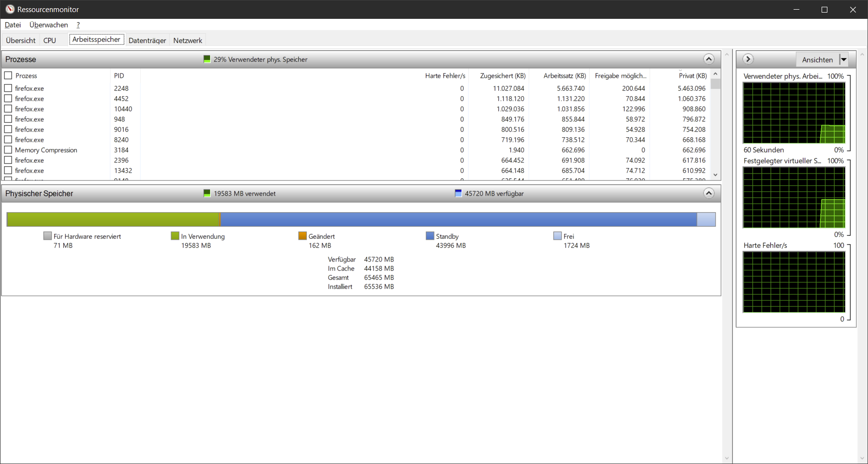
Task: Click the Für Hardware reserviert legend swatch
Action: point(47,236)
